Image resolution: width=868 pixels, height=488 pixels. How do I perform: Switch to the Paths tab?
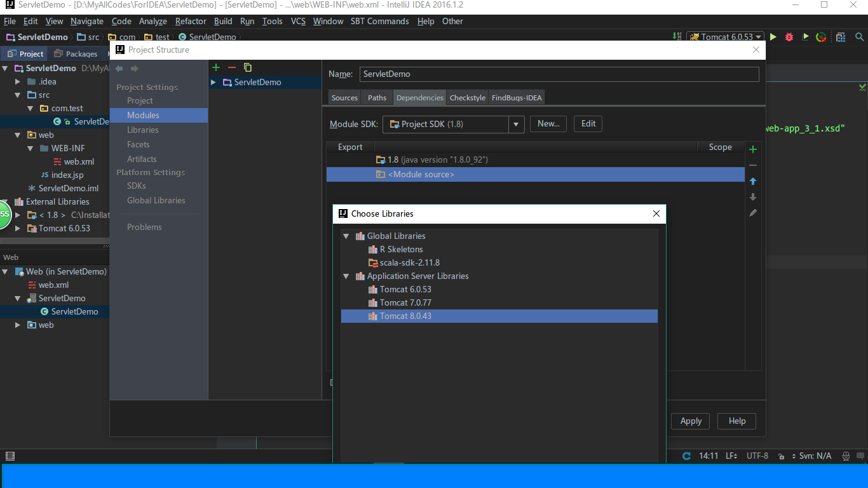(x=377, y=98)
